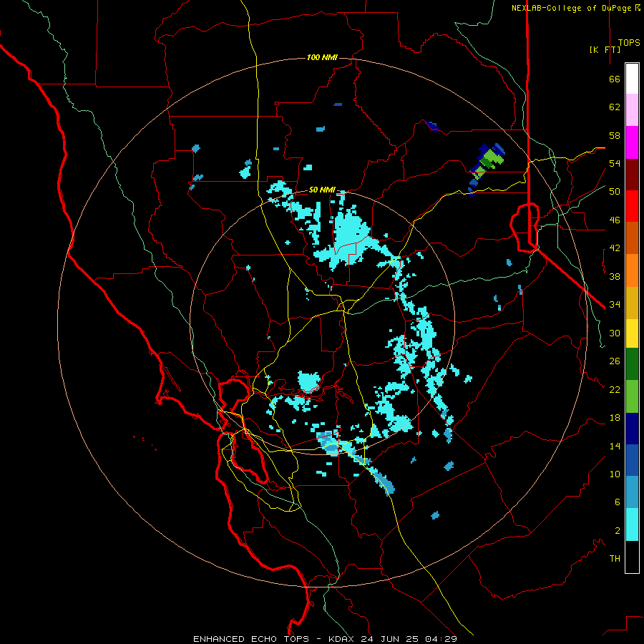Click the "ENHANCED ECHO TOPS" product title
The image size is (644, 644).
[251, 639]
